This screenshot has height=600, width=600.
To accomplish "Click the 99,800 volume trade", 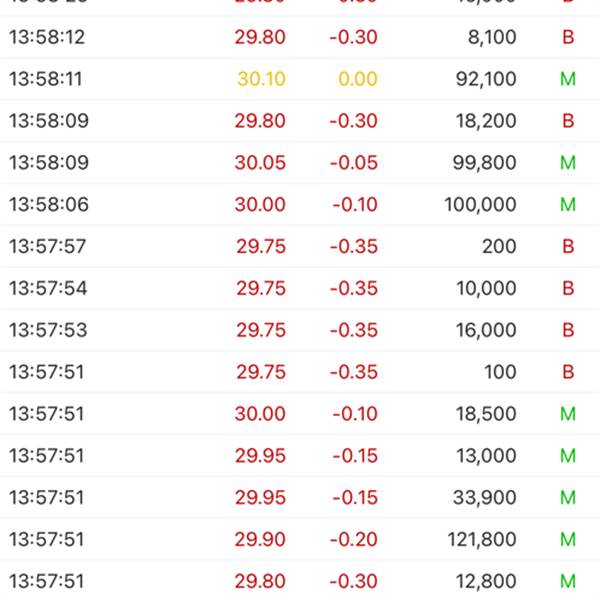I will point(484,163).
